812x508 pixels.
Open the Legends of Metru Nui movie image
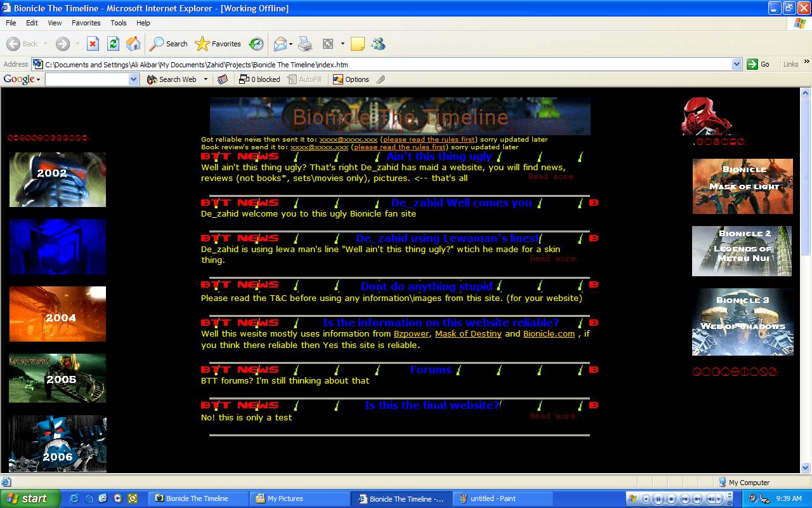[x=742, y=251]
